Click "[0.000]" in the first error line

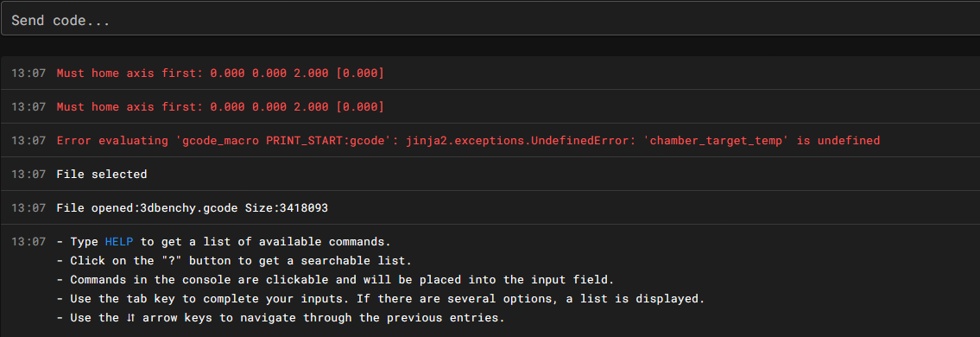360,73
